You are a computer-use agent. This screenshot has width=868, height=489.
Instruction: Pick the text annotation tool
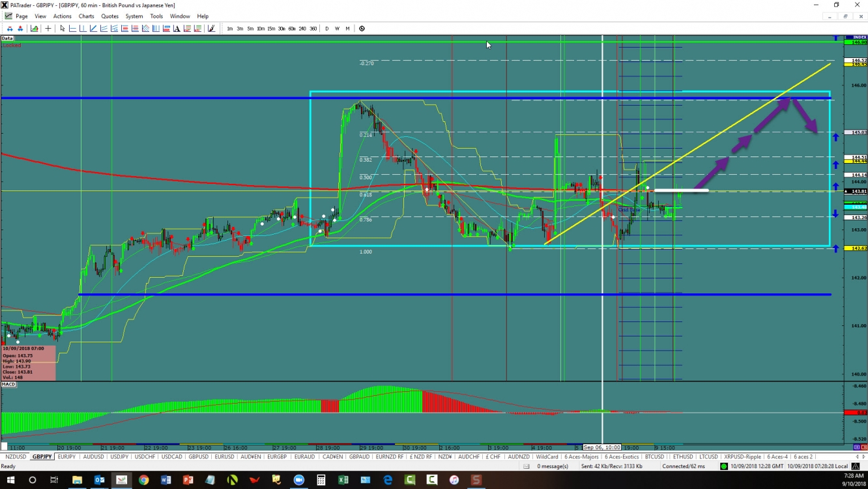177,29
